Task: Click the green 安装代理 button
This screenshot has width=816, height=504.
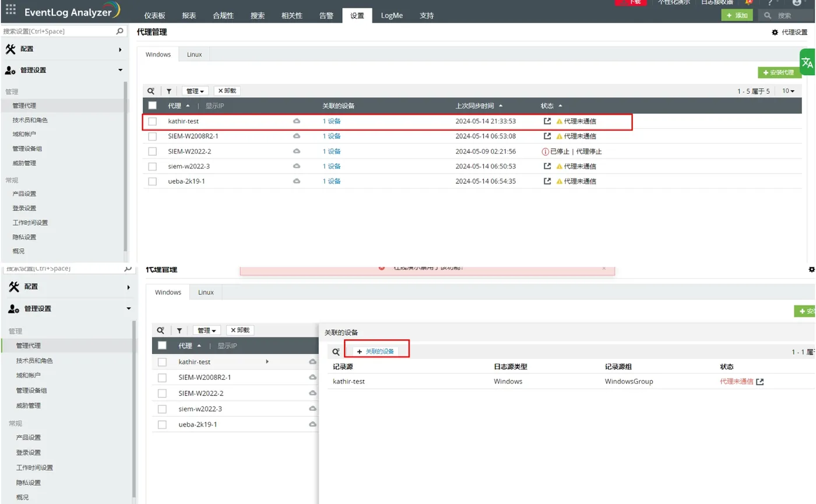Action: click(779, 73)
